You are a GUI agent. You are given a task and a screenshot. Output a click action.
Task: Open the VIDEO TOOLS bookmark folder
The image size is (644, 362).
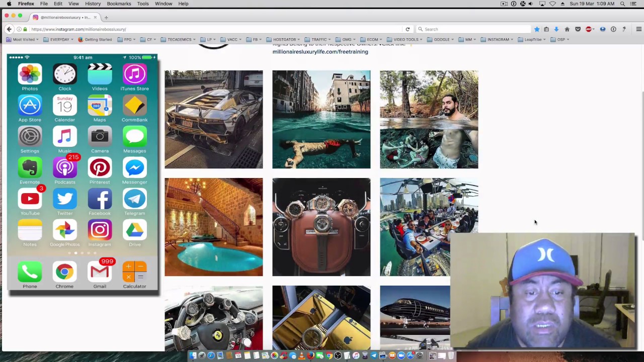click(x=405, y=40)
